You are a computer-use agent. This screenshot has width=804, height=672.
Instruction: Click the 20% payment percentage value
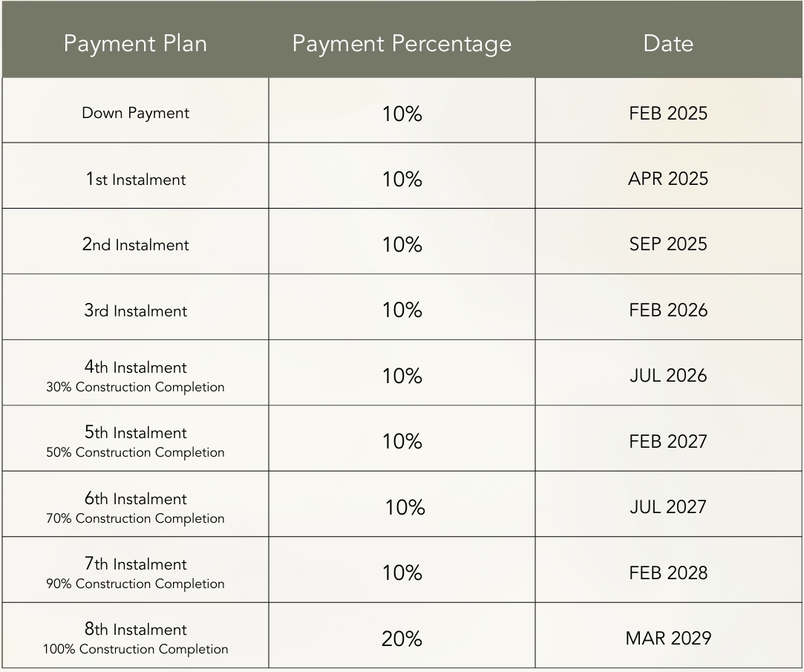(402, 639)
